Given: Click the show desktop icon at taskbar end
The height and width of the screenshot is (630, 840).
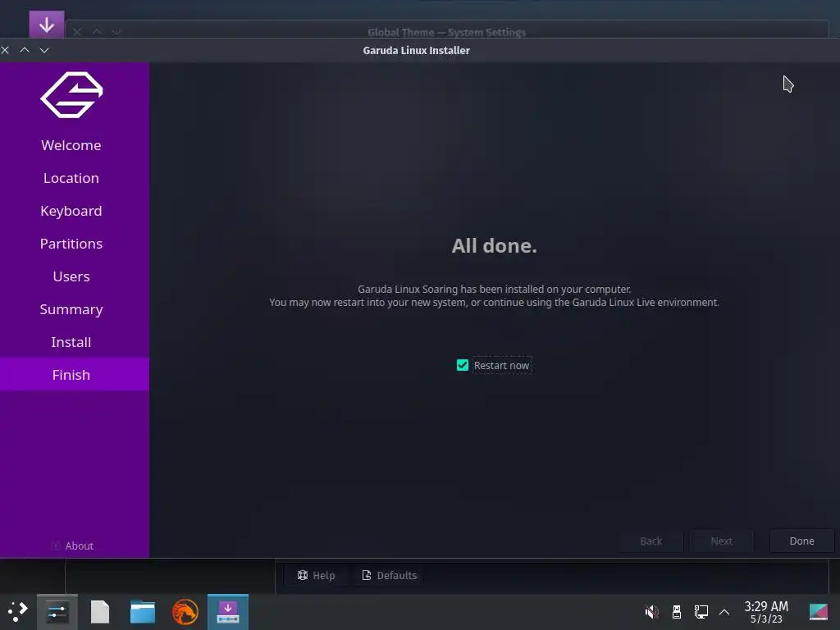Looking at the screenshot, I should coord(819,612).
